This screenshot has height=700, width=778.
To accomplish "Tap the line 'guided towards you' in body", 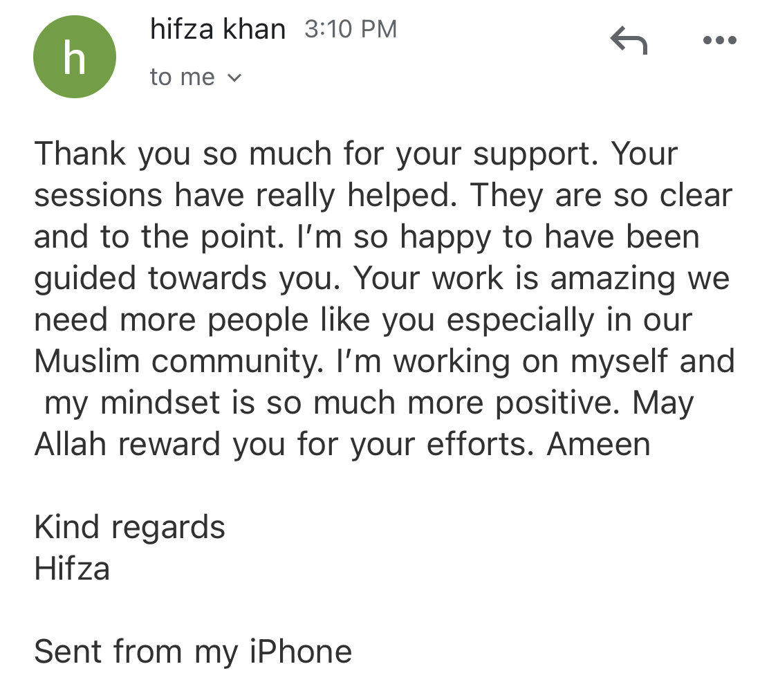I will [187, 278].
